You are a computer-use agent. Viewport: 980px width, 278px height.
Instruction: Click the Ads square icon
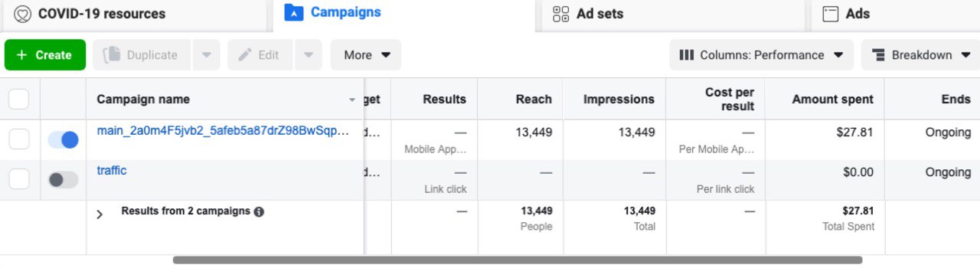pos(830,14)
